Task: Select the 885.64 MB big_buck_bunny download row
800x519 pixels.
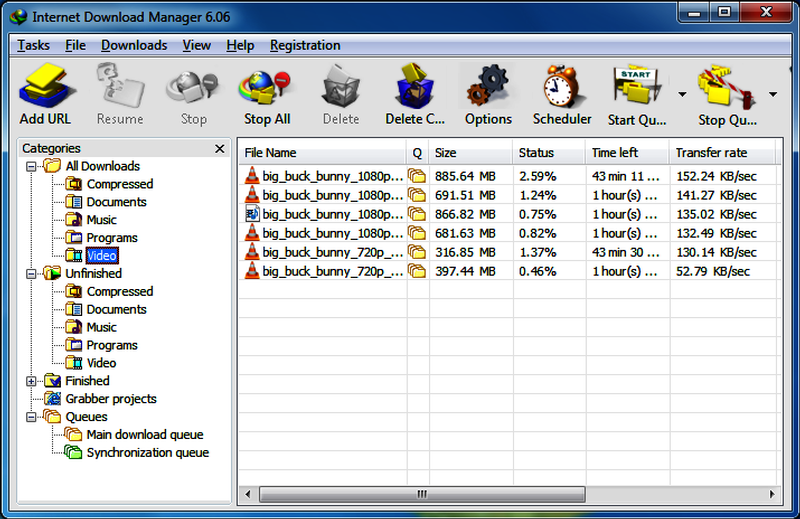Action: point(509,176)
